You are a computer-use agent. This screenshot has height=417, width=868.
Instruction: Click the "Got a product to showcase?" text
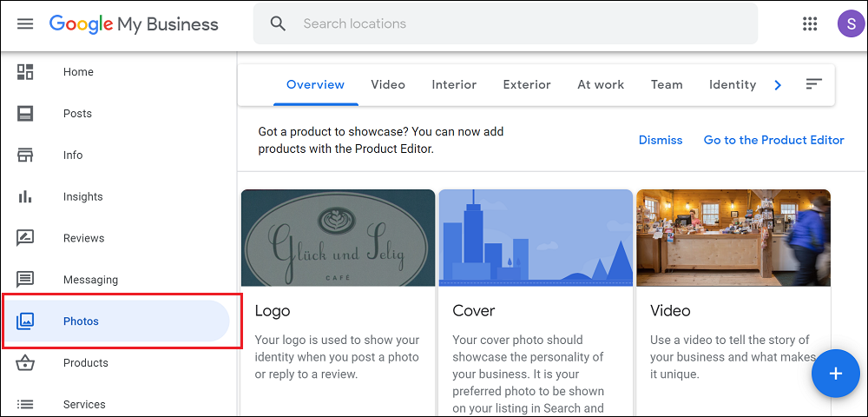381,140
